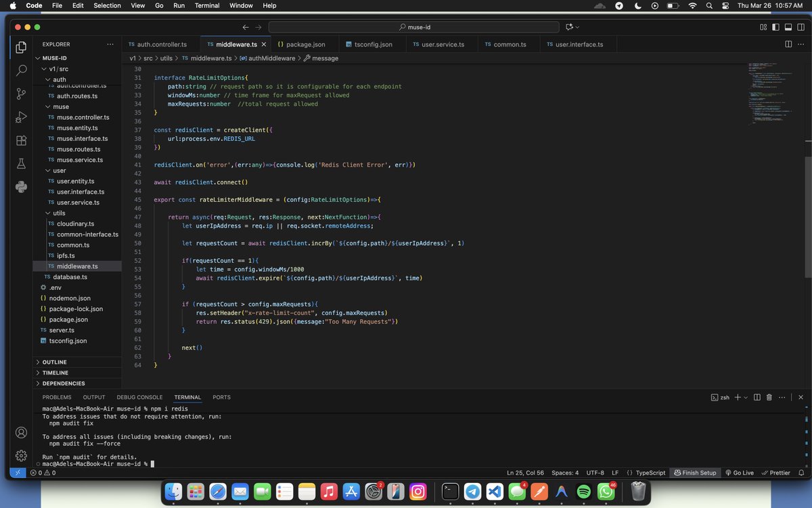
Task: Open muse.service.ts in the explorer tree
Action: click(x=79, y=160)
